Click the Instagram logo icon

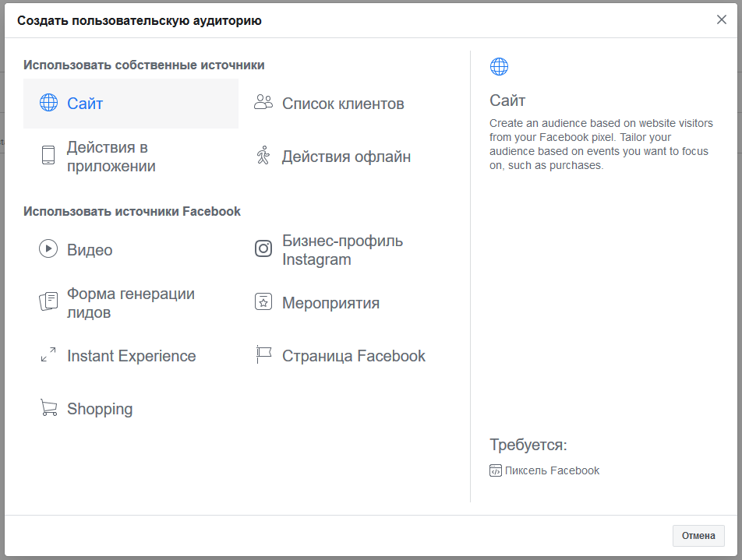(263, 249)
